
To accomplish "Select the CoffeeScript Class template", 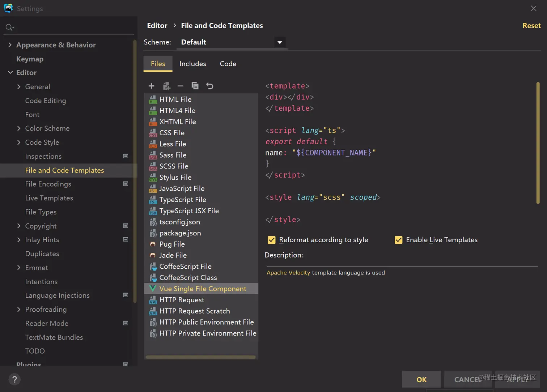I will (x=201, y=278).
